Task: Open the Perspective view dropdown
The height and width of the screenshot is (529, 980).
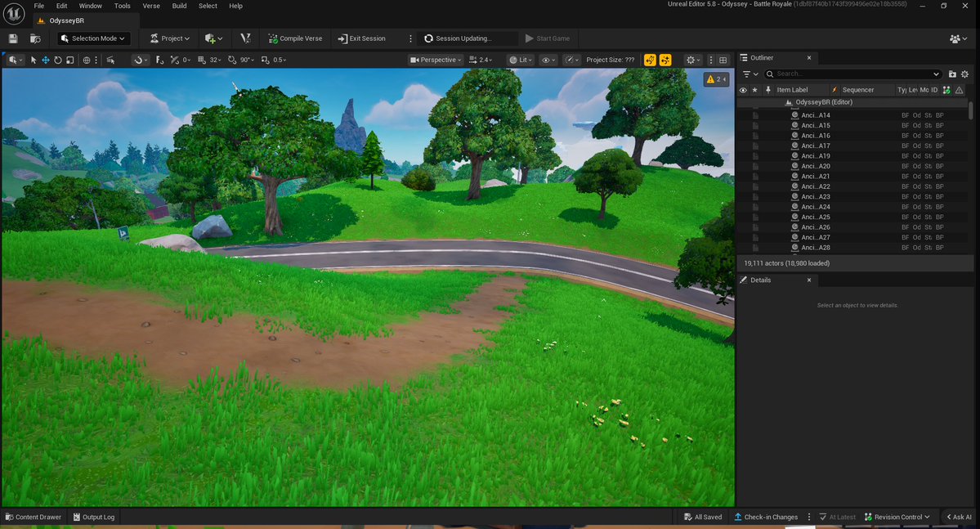Action: [436, 60]
